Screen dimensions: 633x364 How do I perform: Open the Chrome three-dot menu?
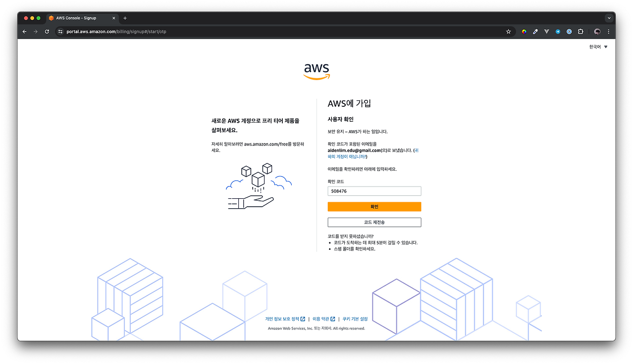click(609, 32)
